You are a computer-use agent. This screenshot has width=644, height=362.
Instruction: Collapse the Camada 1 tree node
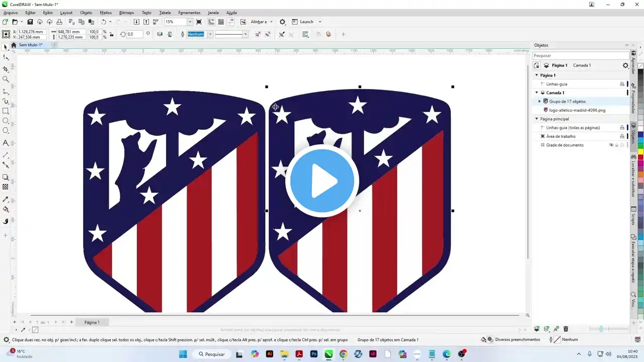coord(536,93)
